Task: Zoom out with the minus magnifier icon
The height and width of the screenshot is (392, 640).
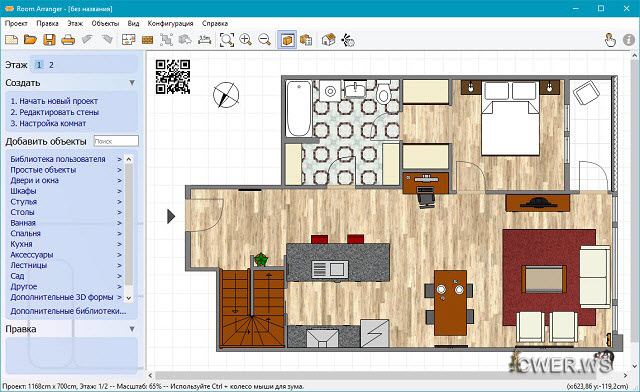Action: click(x=265, y=40)
